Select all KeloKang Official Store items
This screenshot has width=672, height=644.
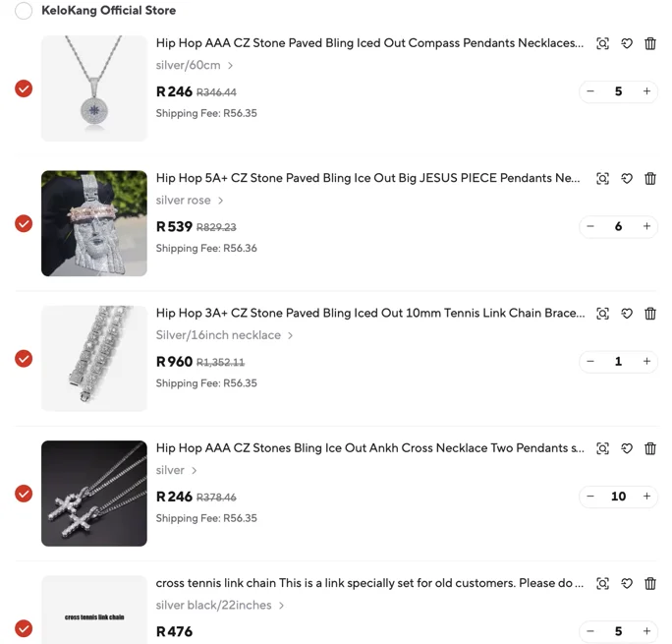(x=24, y=10)
